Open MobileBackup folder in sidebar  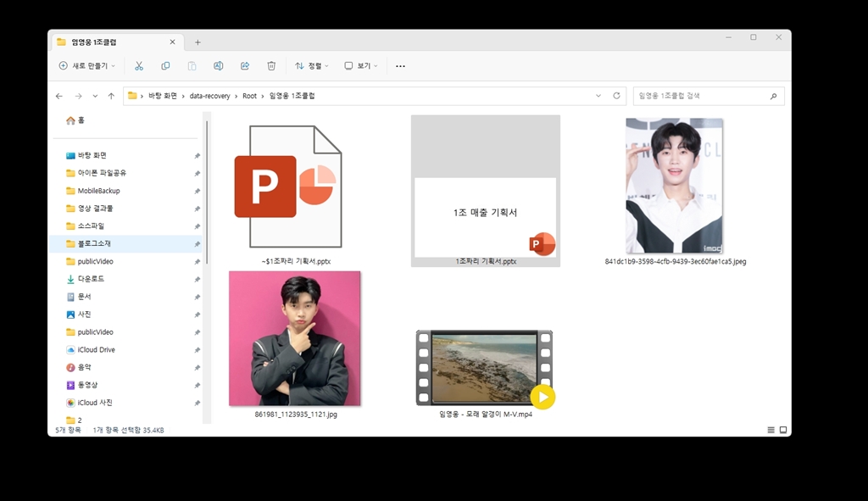[93, 191]
